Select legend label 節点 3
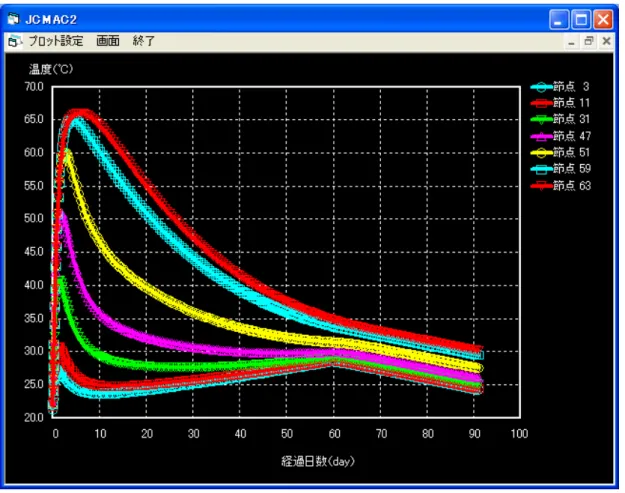The width and height of the screenshot is (625, 493). tap(571, 86)
